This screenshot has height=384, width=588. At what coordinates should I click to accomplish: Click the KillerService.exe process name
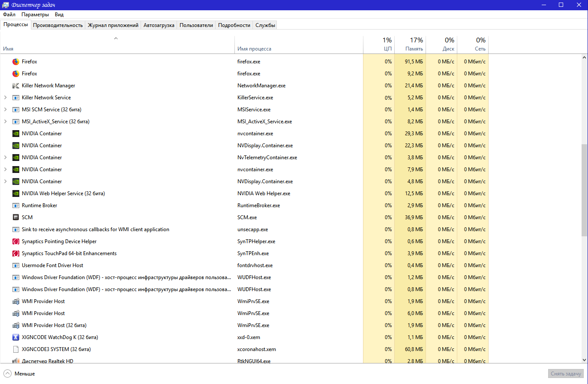coord(255,98)
